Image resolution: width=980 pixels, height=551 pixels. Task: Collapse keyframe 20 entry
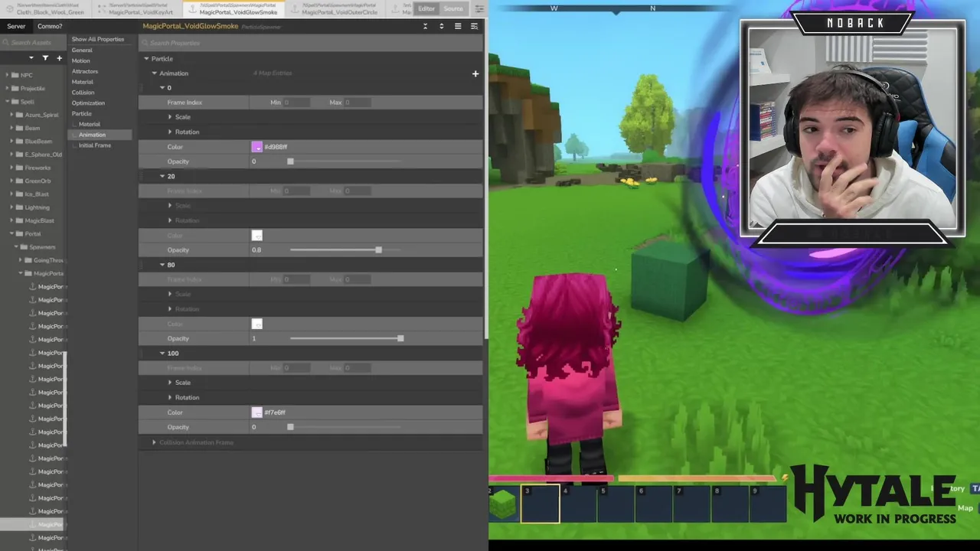click(162, 176)
